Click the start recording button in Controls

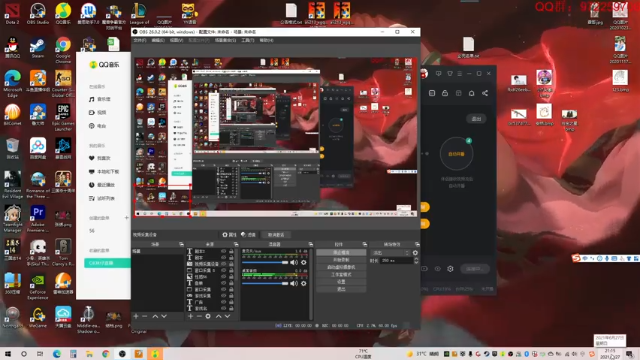pyautogui.click(x=341, y=260)
